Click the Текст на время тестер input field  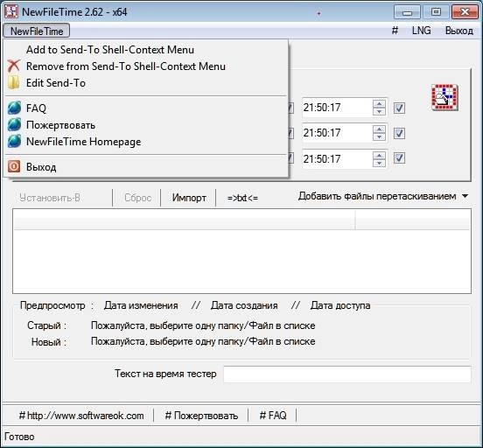coord(347,374)
